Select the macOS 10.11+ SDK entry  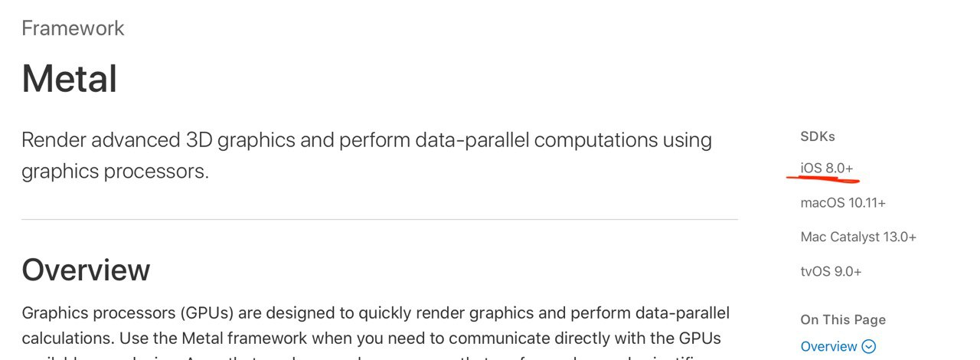point(843,203)
